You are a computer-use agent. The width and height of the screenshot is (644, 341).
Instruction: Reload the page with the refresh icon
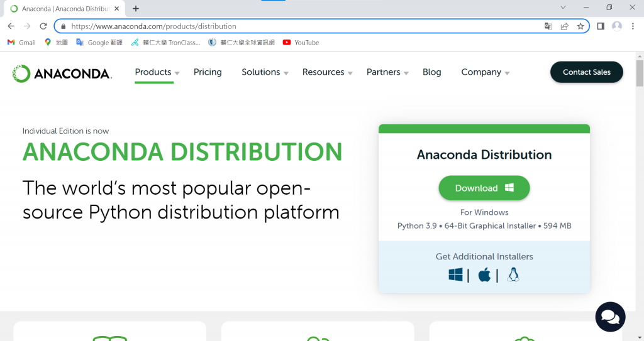click(43, 26)
